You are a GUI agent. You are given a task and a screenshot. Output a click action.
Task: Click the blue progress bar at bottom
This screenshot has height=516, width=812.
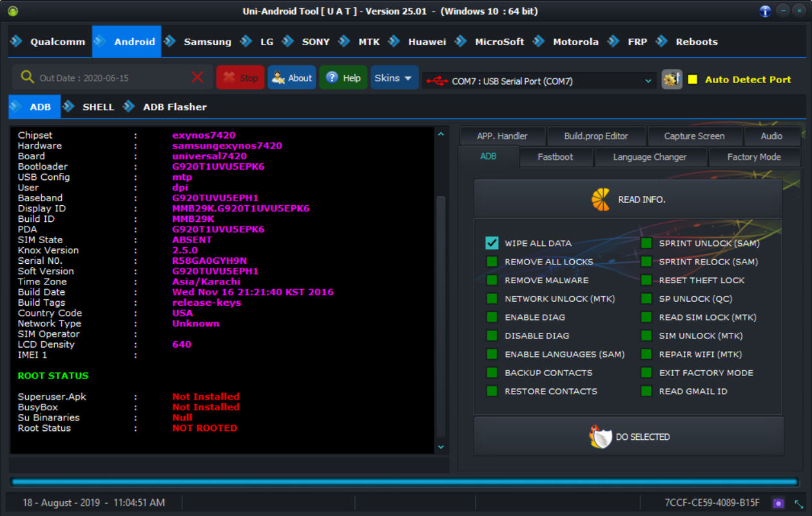coord(404,482)
